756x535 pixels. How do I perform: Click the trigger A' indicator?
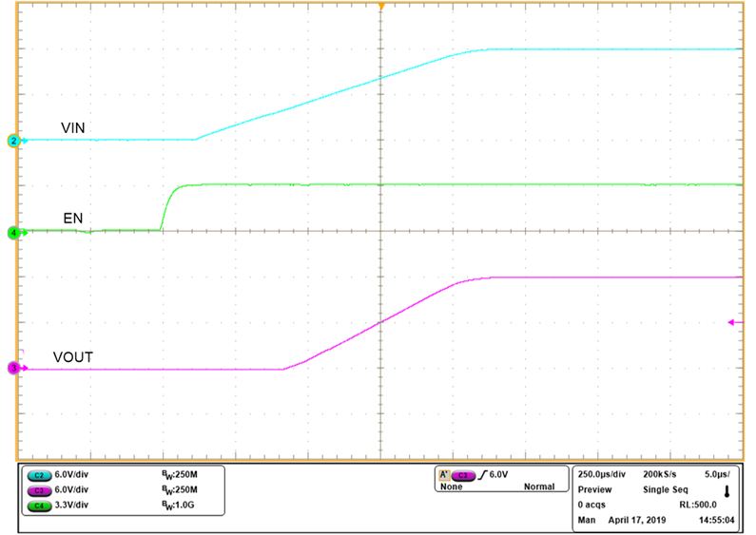tap(444, 475)
